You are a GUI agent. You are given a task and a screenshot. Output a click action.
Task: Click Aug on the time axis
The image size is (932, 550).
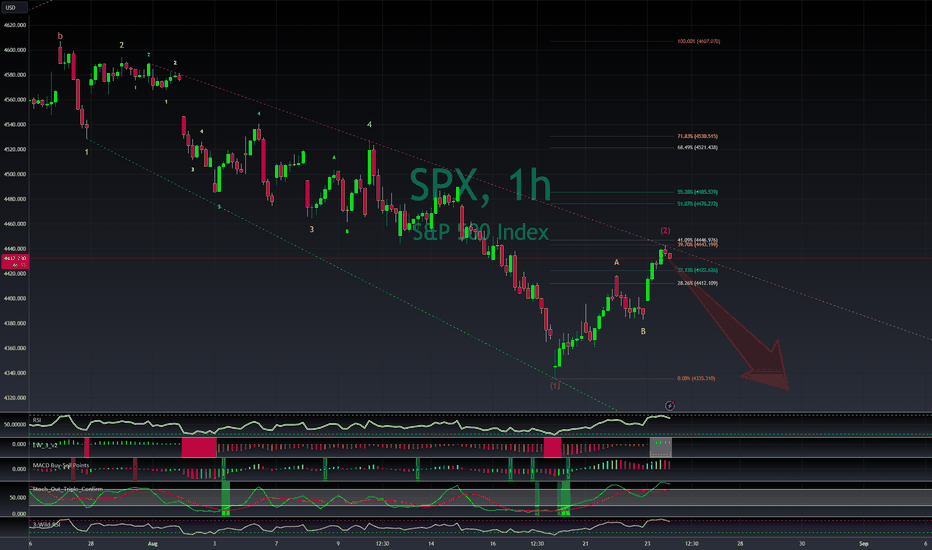(x=152, y=543)
